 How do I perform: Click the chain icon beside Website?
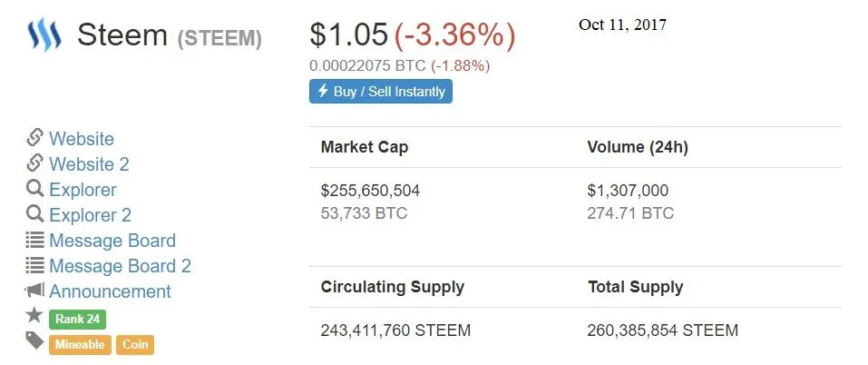click(x=34, y=138)
